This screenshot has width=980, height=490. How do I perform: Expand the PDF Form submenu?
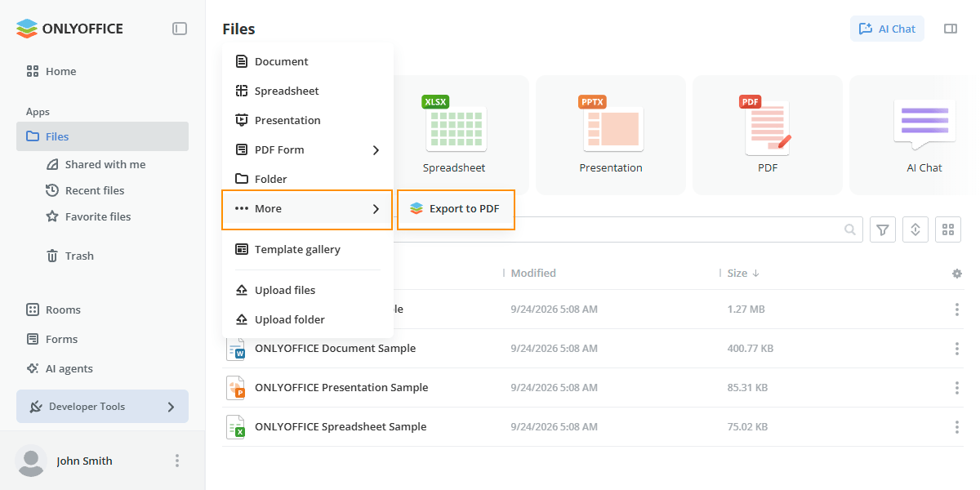308,149
